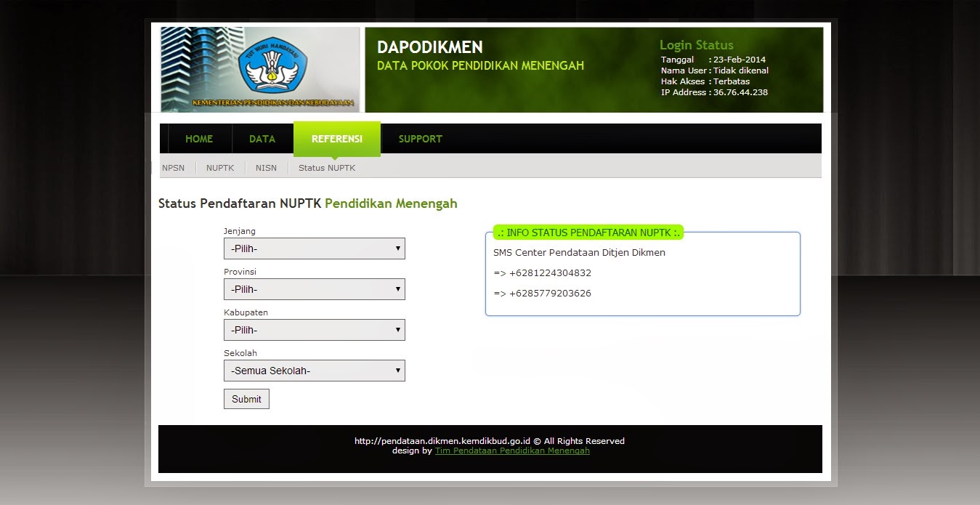Click the Login Status heading
980x505 pixels.
click(x=697, y=45)
